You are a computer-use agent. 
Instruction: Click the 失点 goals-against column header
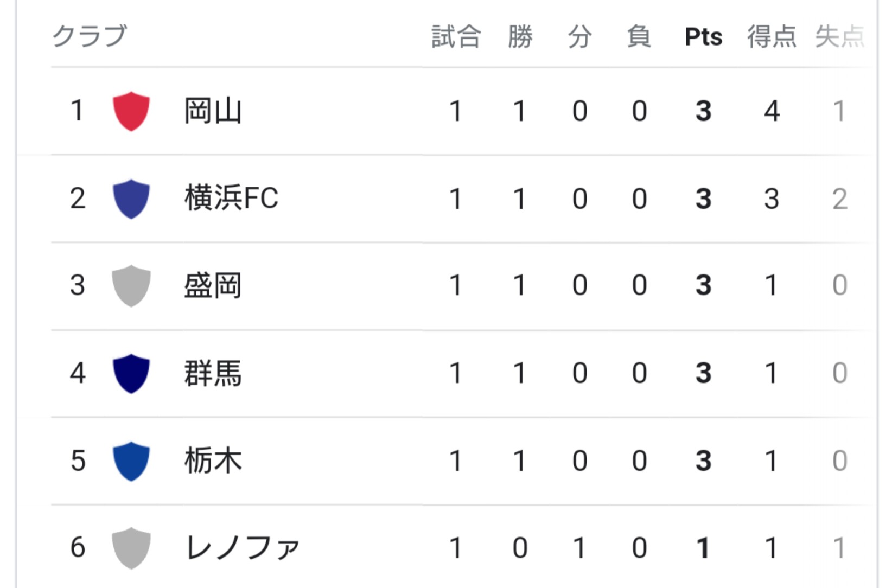point(839,37)
